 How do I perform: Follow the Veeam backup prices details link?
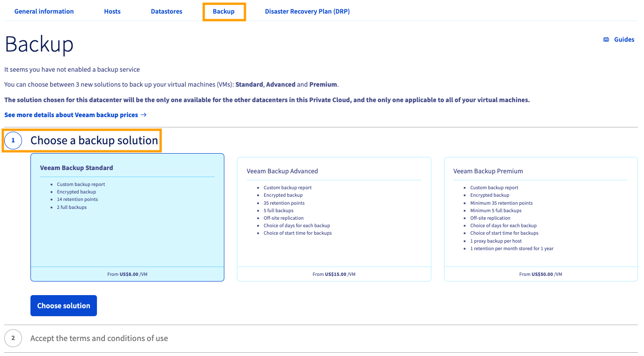71,115
